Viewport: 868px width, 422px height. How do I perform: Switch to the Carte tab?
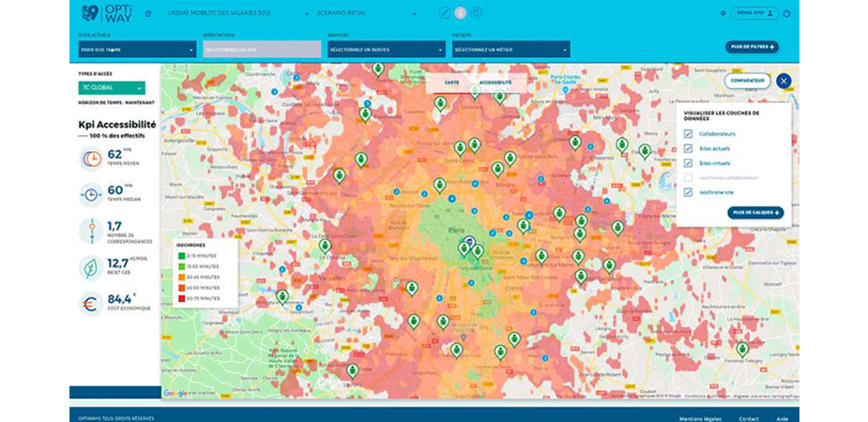click(x=451, y=83)
